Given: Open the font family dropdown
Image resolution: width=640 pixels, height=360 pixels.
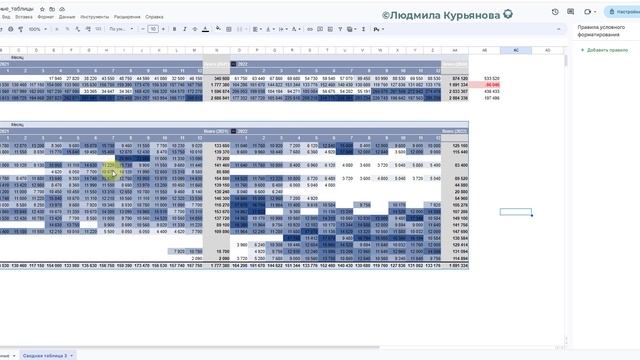Looking at the screenshot, I should (121, 29).
